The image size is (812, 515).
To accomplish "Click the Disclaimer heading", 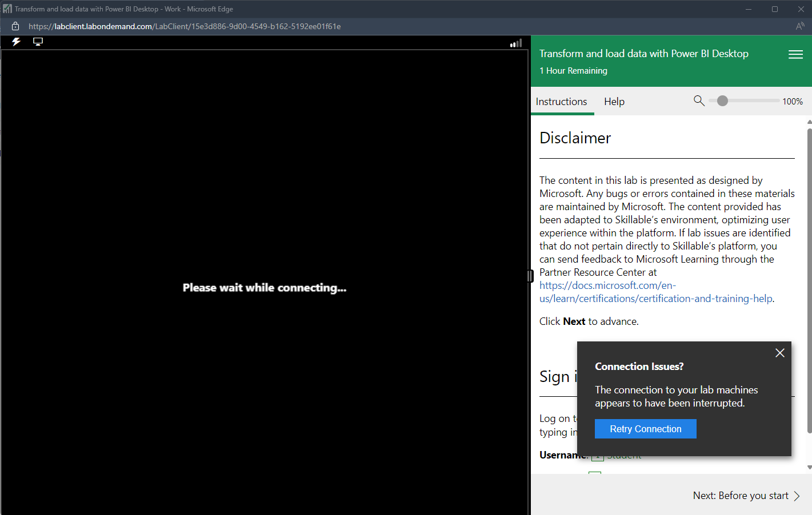I will point(575,138).
